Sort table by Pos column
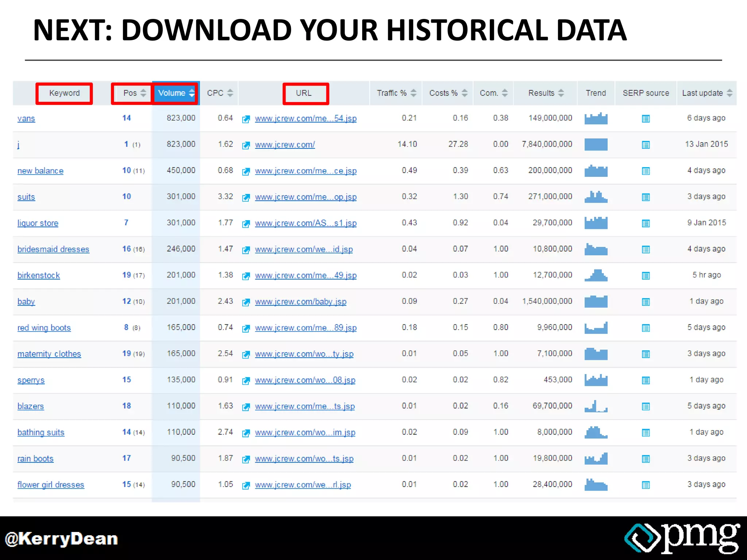Viewport: 747px width, 560px height. pos(143,93)
